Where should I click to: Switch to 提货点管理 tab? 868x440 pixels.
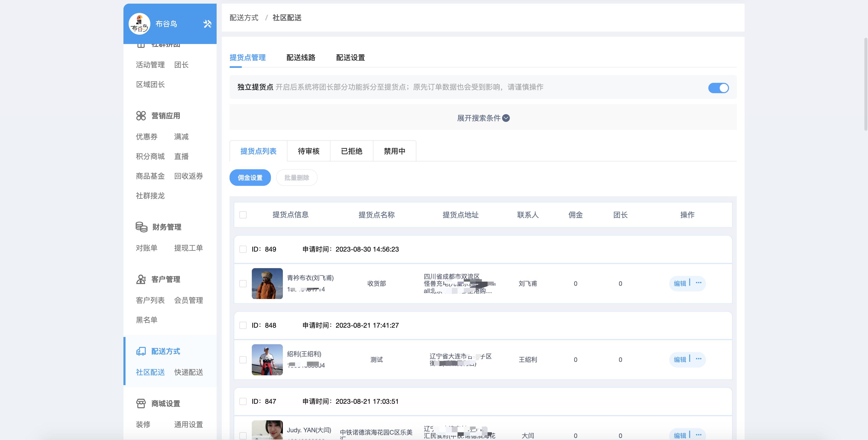coord(248,58)
